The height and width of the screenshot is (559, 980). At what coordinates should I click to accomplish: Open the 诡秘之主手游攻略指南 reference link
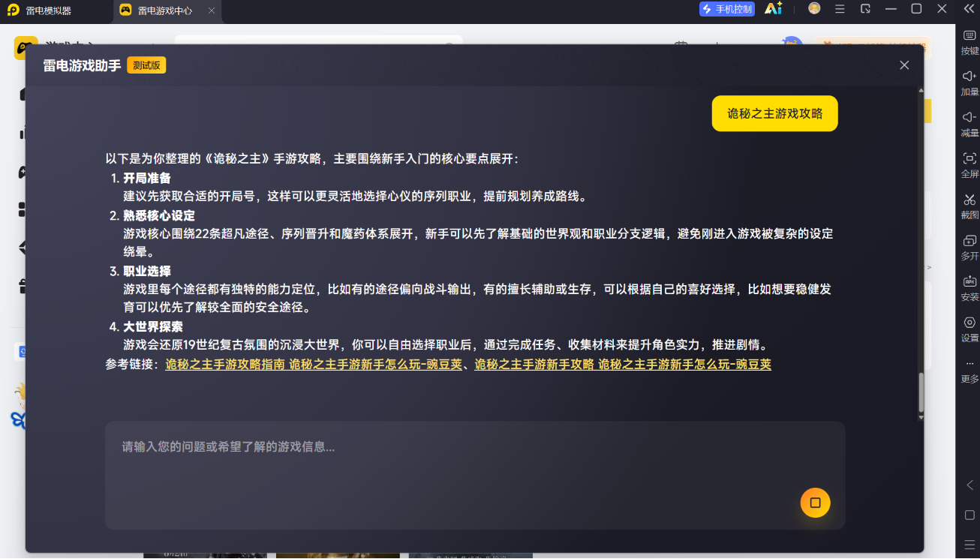click(314, 365)
